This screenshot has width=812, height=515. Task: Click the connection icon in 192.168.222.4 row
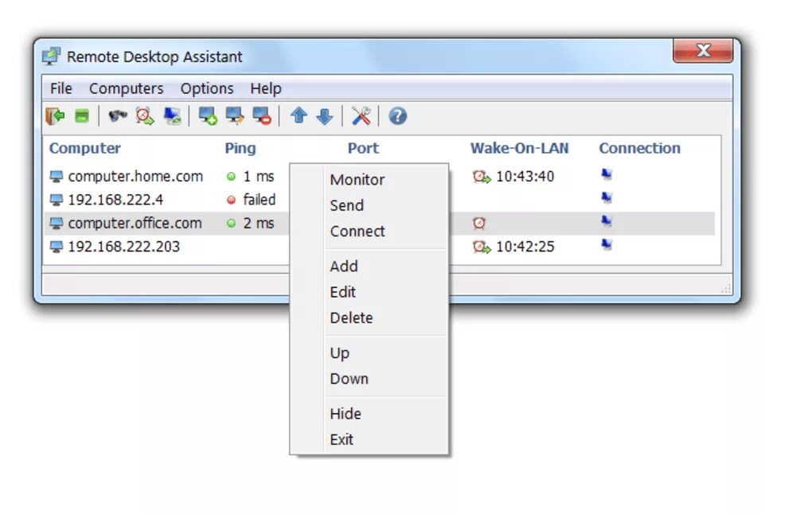click(x=607, y=197)
